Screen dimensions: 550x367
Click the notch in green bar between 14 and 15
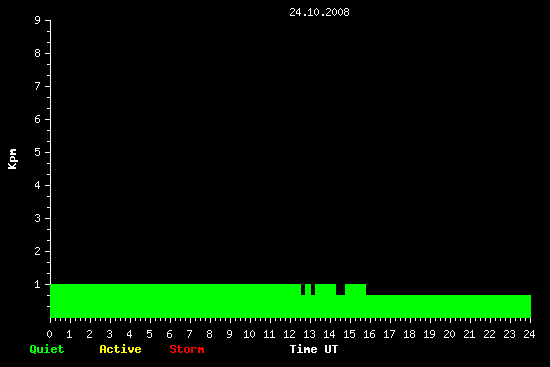341,289
